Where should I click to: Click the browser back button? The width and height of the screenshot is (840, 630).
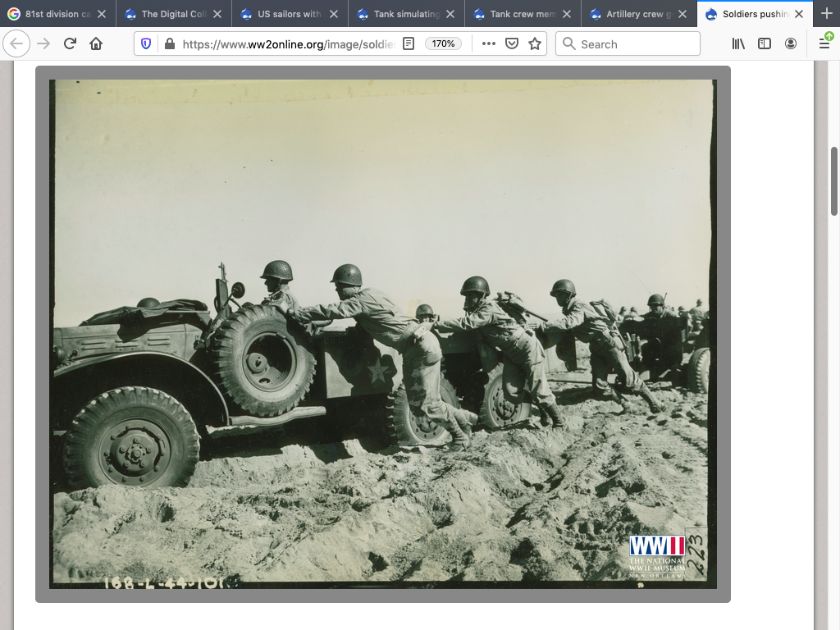pyautogui.click(x=16, y=43)
